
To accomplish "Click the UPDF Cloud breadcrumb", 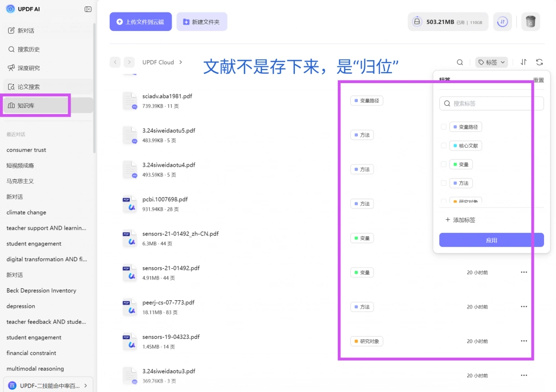I will pyautogui.click(x=158, y=62).
